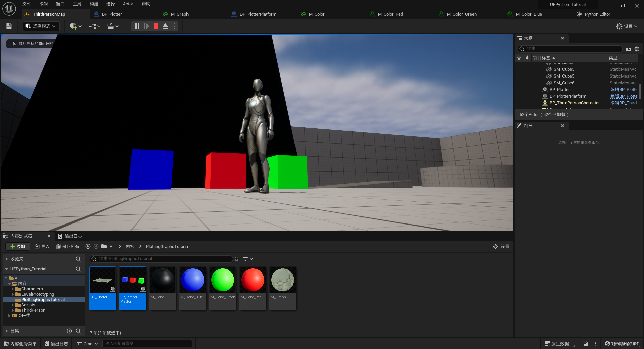This screenshot has width=644, height=349.
Task: Open the edit link for BP_ThirdPersonCharacter
Action: pyautogui.click(x=624, y=103)
